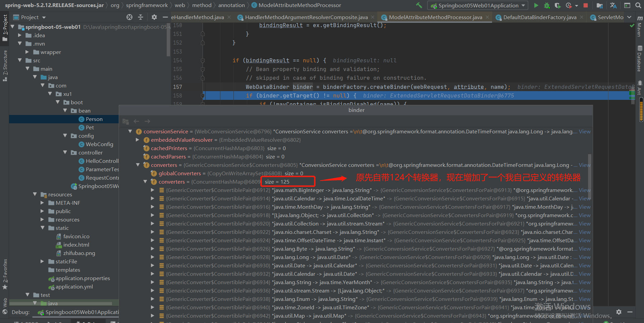
Task: Stop the running application with the red square
Action: pyautogui.click(x=586, y=5)
